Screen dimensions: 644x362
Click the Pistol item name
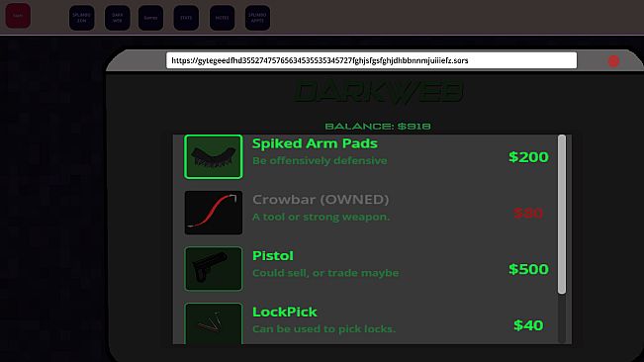273,256
